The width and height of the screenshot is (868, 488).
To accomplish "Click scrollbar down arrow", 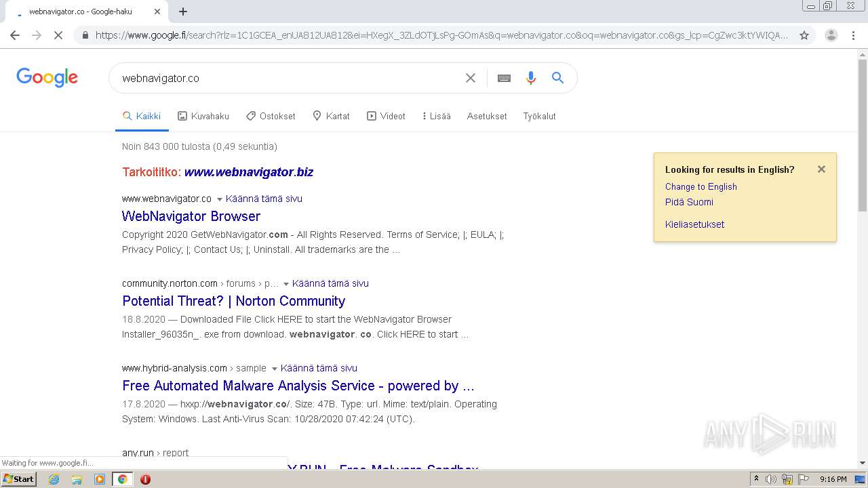I will (863, 463).
